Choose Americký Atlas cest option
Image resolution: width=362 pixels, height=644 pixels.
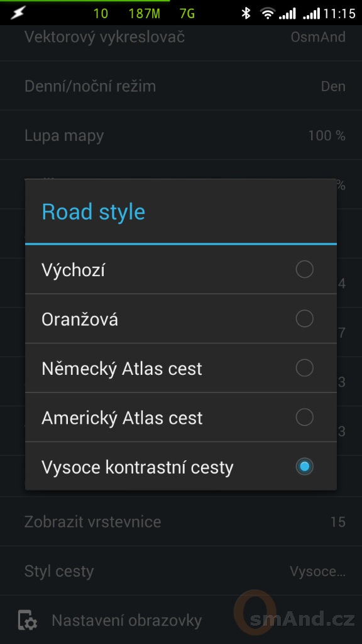point(181,418)
